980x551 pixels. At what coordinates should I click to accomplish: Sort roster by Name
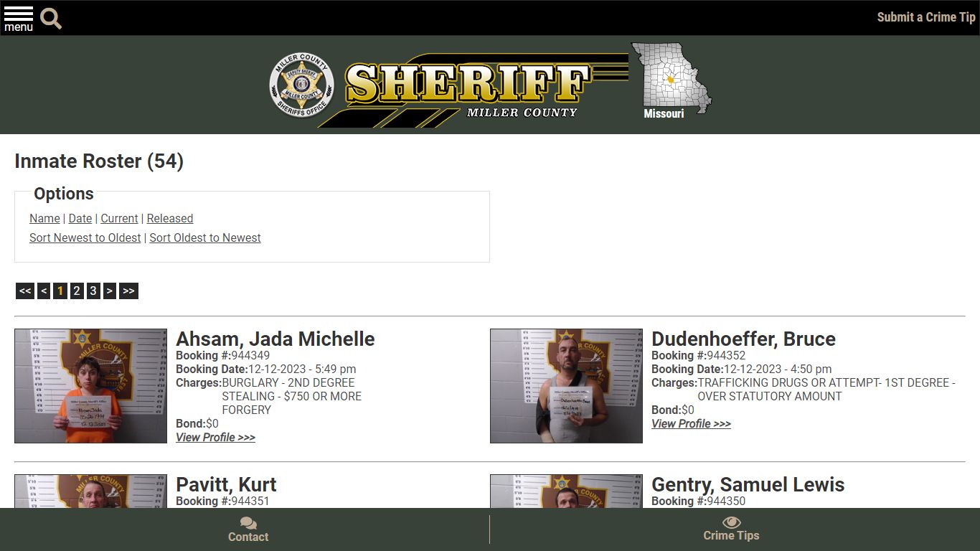point(44,218)
